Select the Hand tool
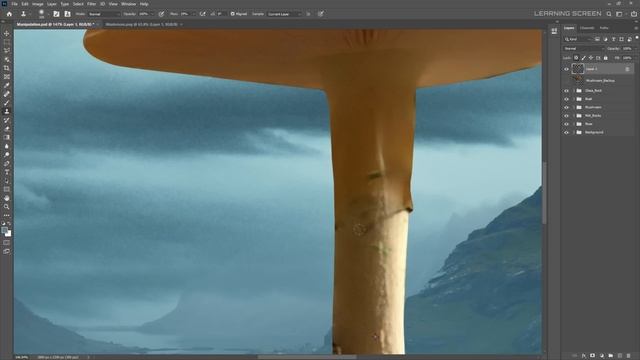The image size is (640, 360). coord(7,198)
